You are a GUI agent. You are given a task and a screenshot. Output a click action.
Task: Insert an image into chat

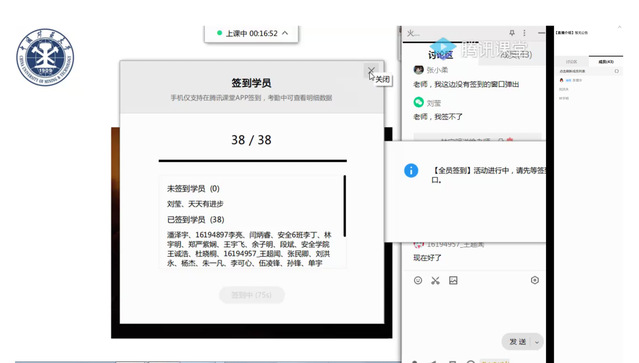pos(453,280)
